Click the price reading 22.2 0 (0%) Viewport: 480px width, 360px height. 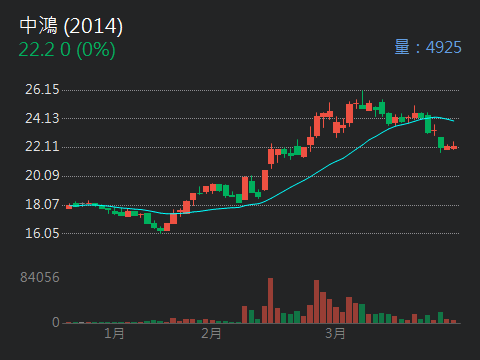click(x=67, y=50)
